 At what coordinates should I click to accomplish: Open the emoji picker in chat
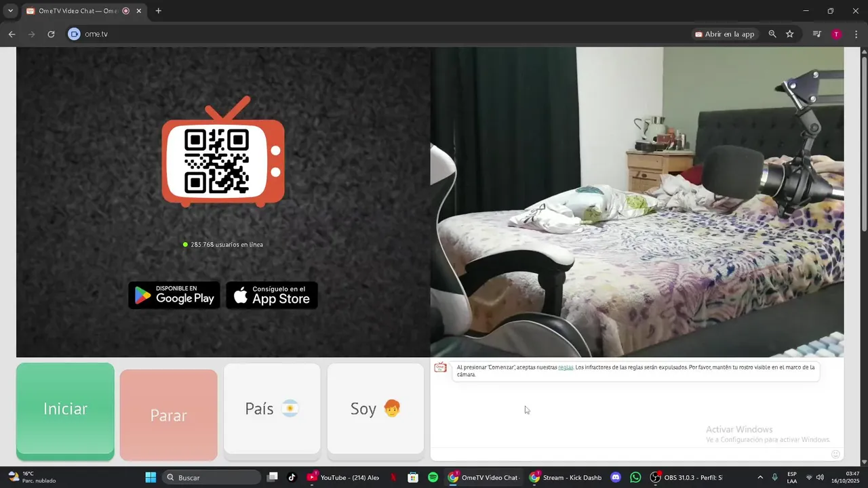[835, 454]
